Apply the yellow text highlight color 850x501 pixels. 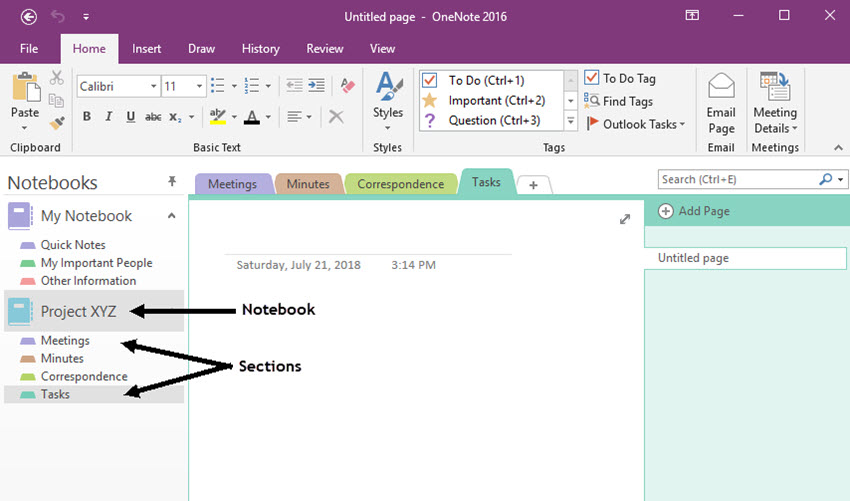[218, 117]
